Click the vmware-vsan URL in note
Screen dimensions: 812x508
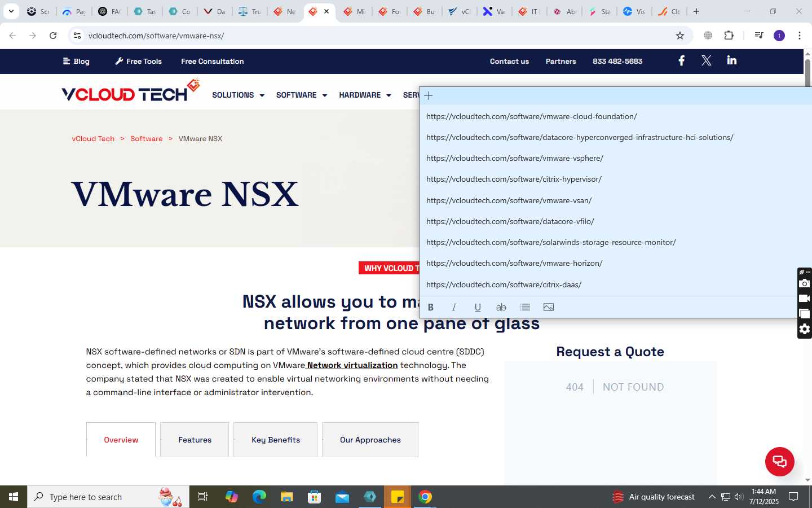click(509, 200)
